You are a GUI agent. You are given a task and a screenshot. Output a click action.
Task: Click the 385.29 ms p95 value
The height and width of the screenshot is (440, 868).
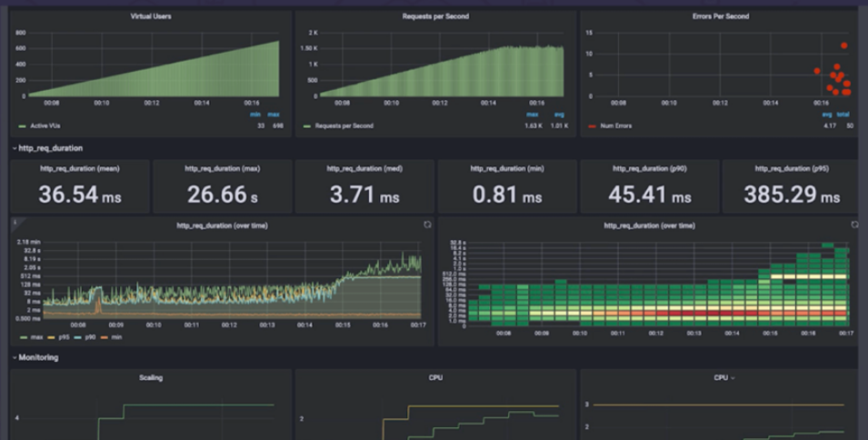pyautogui.click(x=792, y=195)
